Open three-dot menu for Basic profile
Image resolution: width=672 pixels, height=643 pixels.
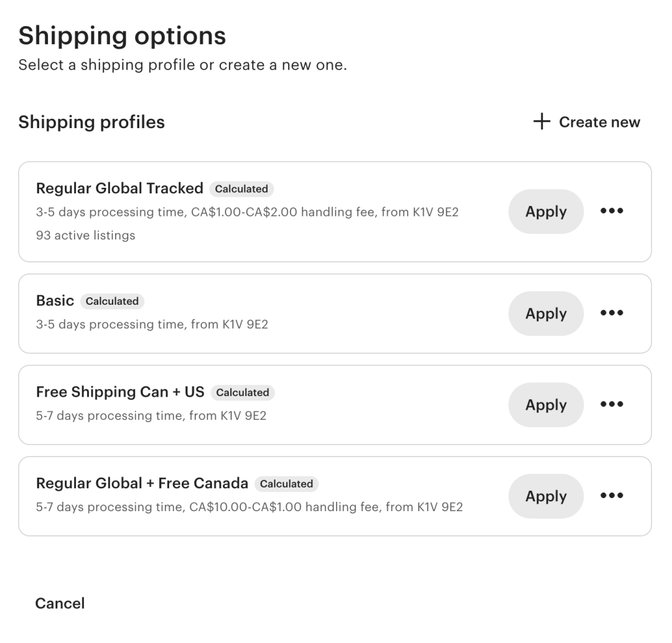(x=612, y=313)
